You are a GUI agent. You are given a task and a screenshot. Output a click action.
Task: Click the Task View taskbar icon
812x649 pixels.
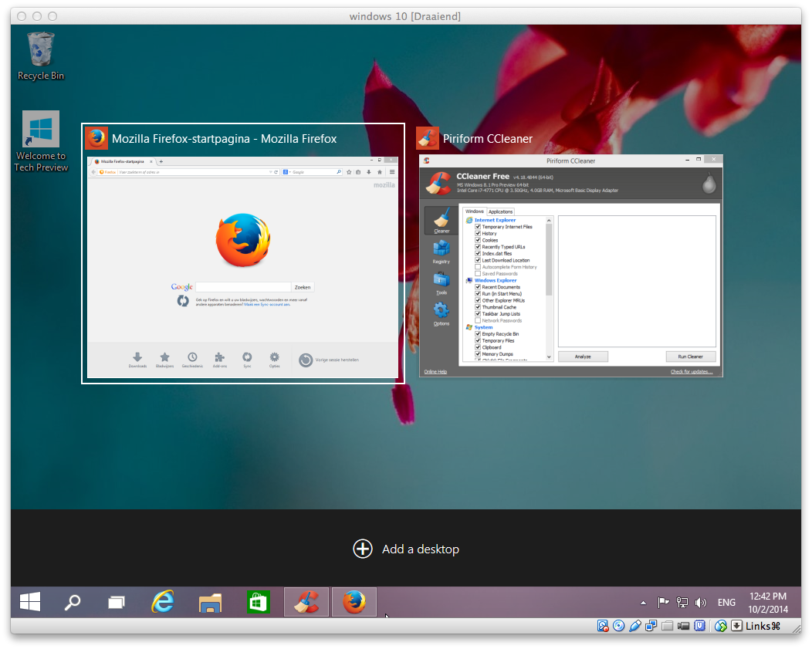click(x=117, y=602)
